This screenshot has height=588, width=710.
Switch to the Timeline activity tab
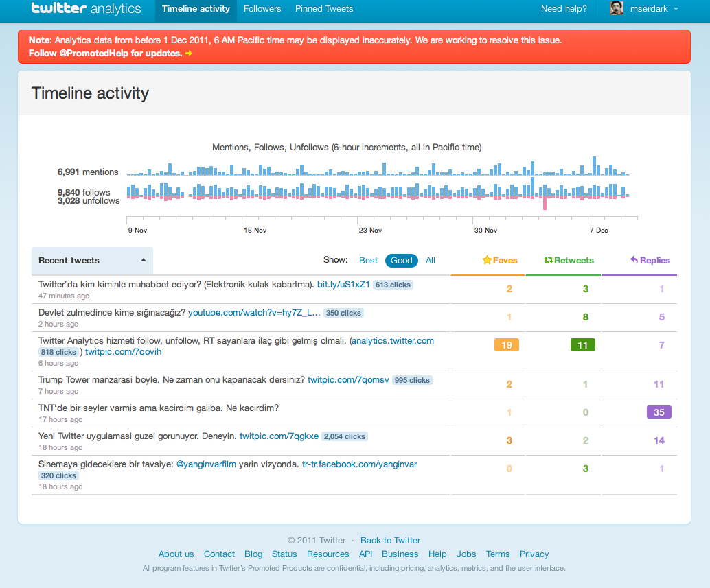196,9
